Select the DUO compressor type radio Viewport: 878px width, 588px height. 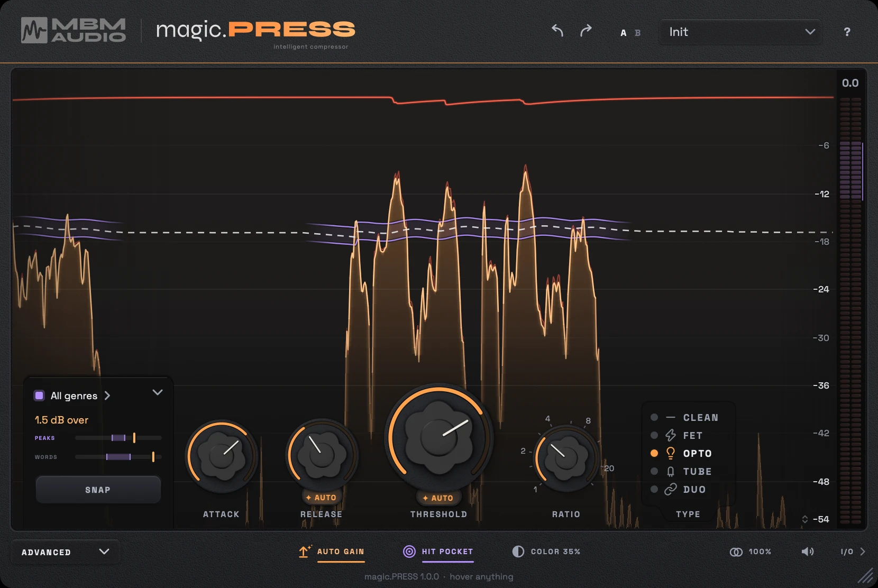point(654,489)
